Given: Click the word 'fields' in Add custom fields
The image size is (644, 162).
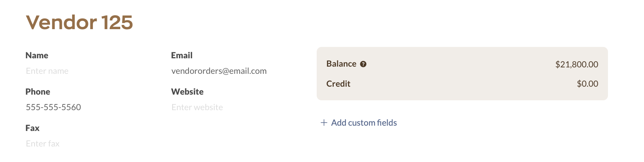Looking at the screenshot, I should click(x=387, y=123).
